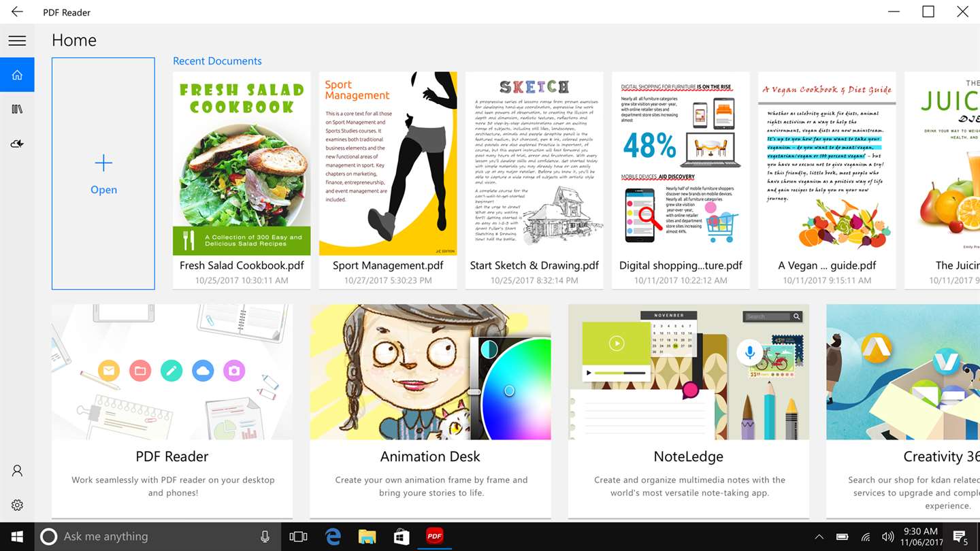
Task: Click the Home page heading
Action: tap(74, 40)
